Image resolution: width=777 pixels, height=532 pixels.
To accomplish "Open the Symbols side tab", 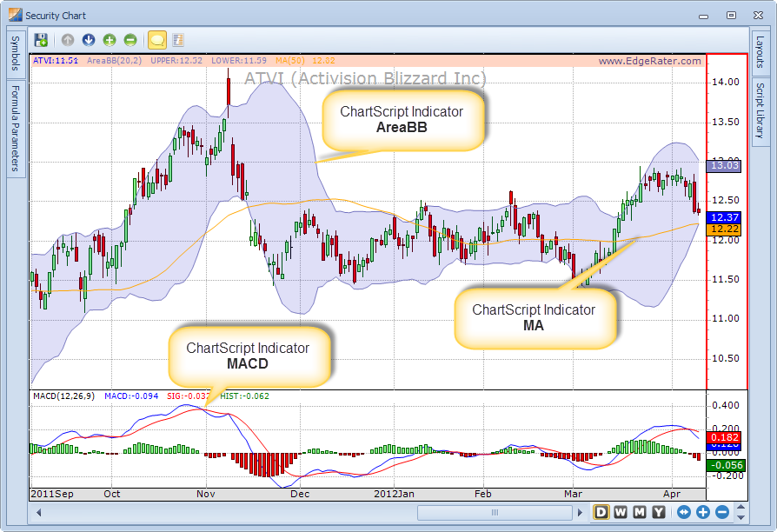I will click(16, 53).
